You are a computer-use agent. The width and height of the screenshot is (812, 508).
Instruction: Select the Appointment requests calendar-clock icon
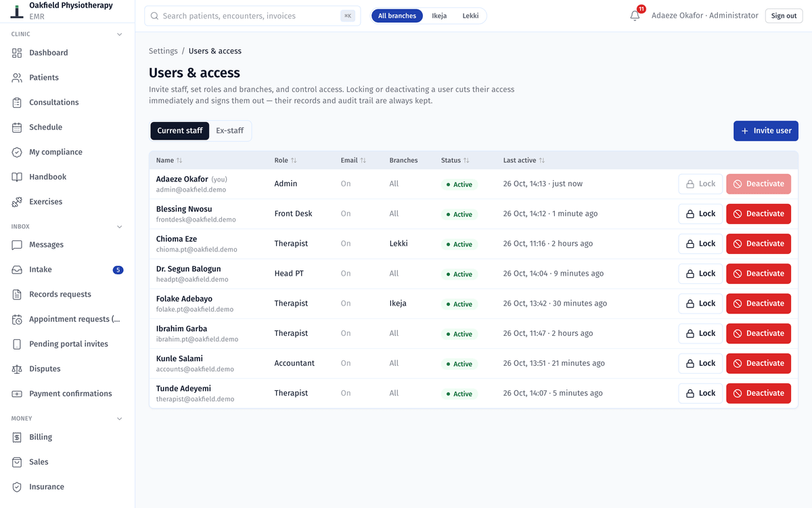[x=17, y=319]
